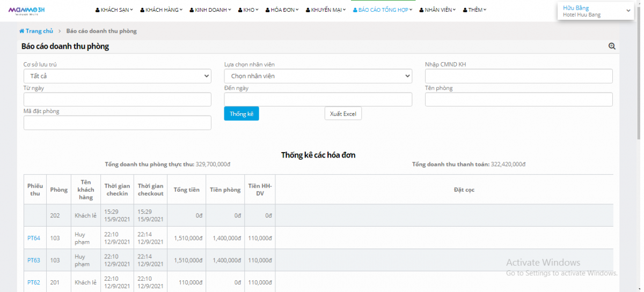
Task: Expand the KHUYẾN MẠI menu
Action: tap(326, 10)
